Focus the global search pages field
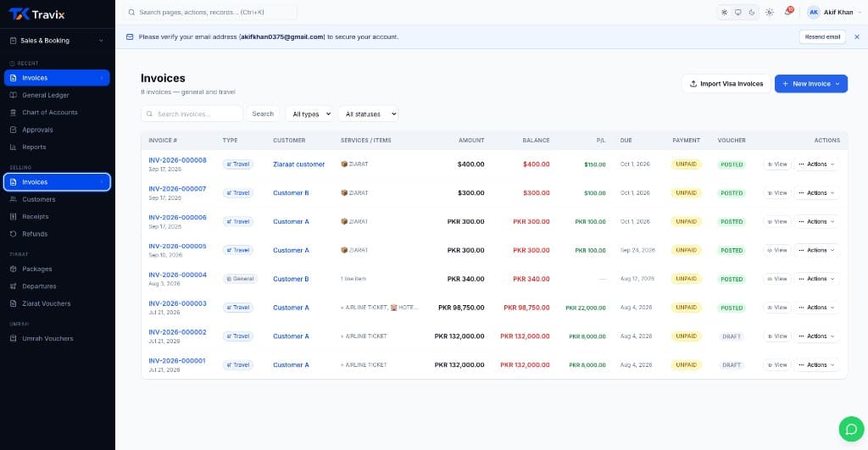 [210, 12]
